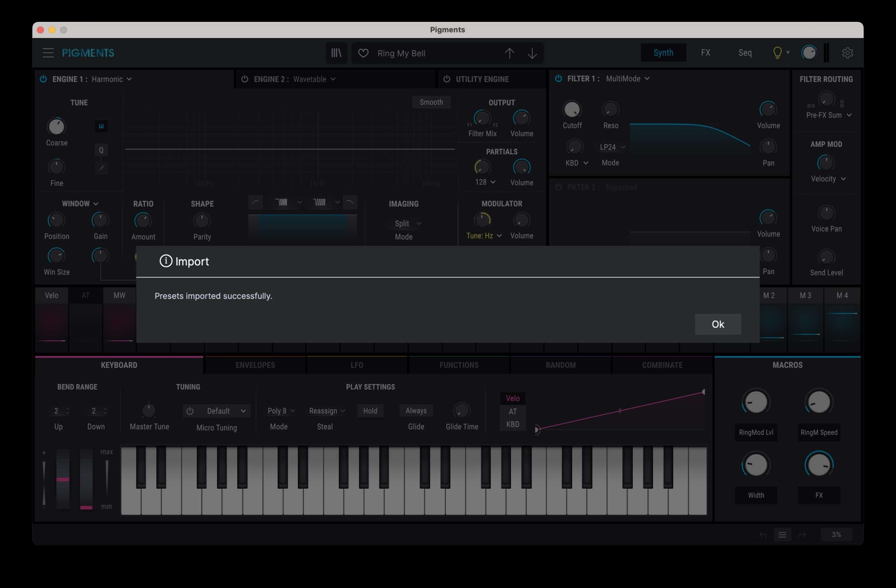Click the Master Tune knob

[149, 410]
